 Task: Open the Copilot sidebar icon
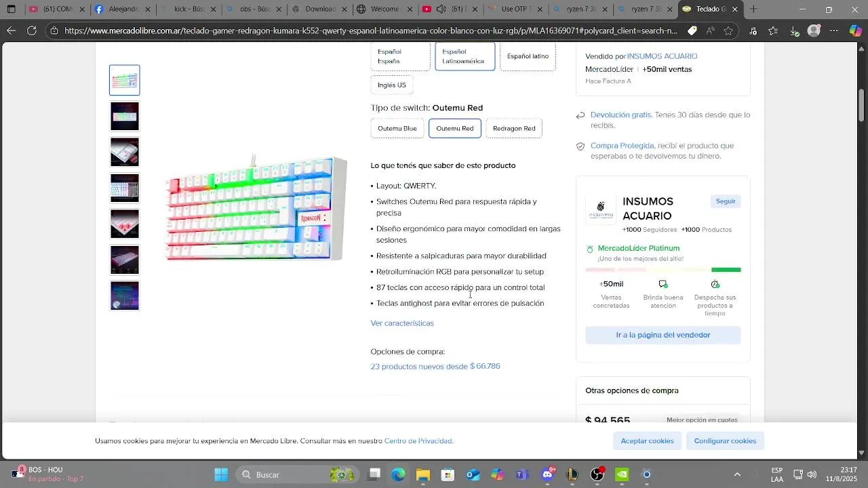855,30
